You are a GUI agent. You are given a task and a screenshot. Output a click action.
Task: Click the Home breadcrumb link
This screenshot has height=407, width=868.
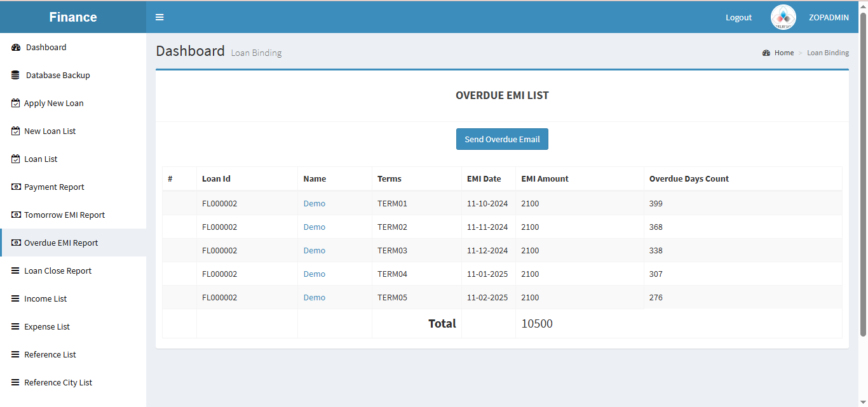point(783,53)
